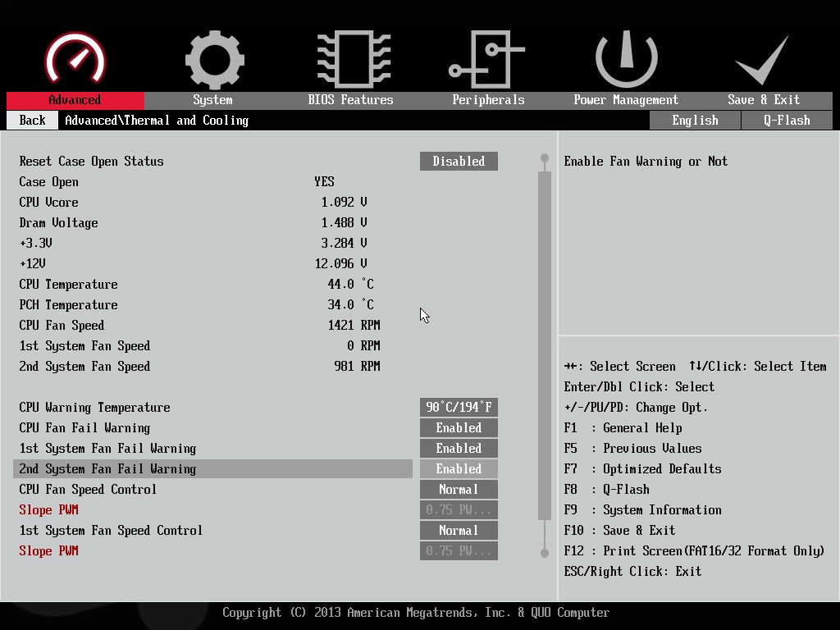This screenshot has width=840, height=630.
Task: Click the System gear icon
Action: 215,59
